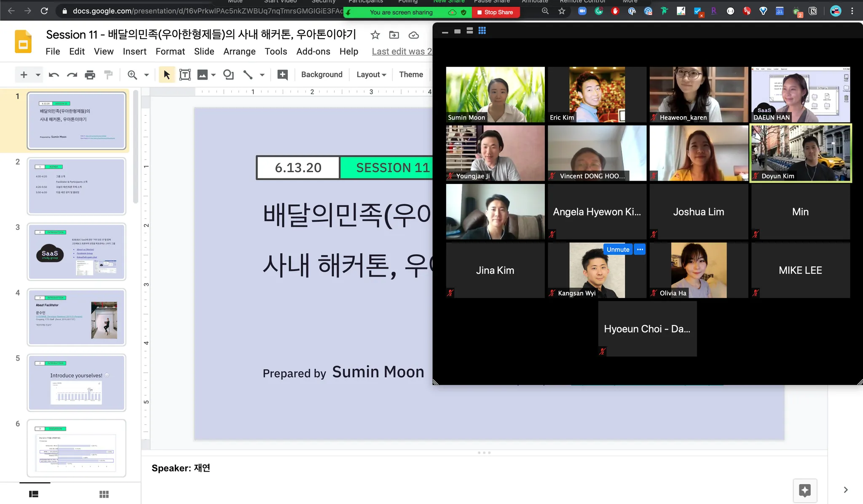The image size is (863, 504).
Task: Click the Stop Share button
Action: [x=495, y=12]
